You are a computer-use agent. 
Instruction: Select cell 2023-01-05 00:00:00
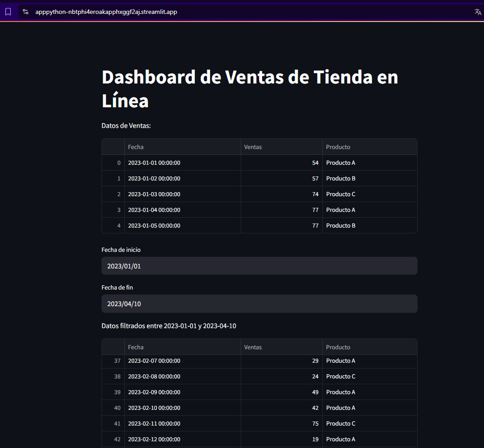(182, 225)
